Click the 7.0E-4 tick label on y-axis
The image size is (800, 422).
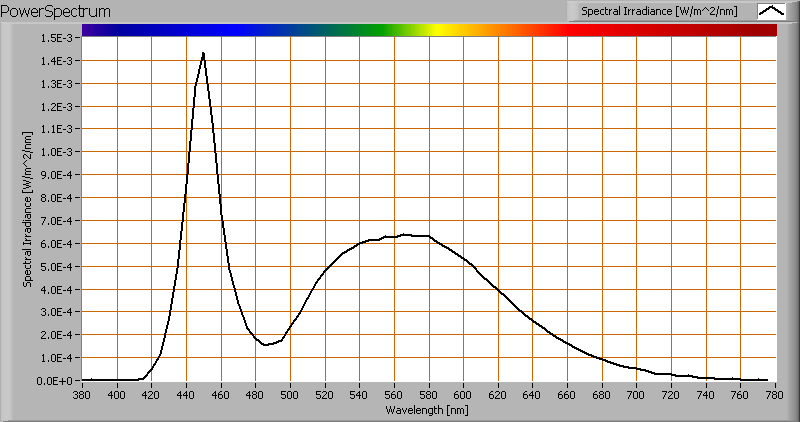pyautogui.click(x=58, y=221)
